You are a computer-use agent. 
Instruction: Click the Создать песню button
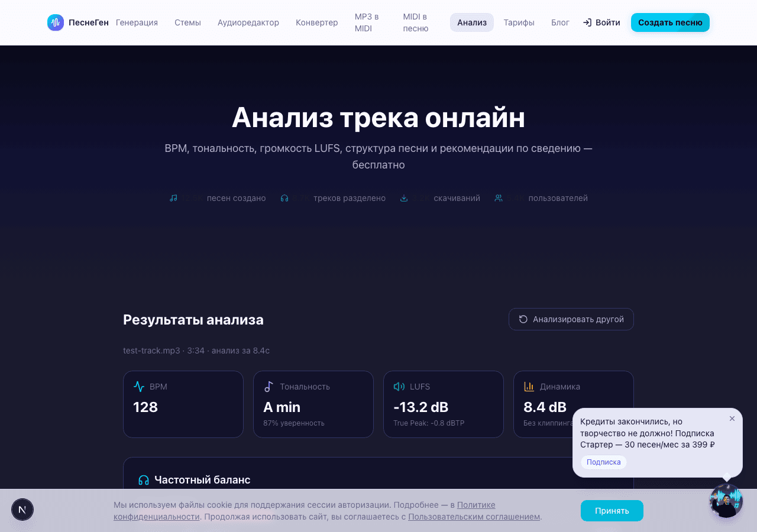[669, 22]
